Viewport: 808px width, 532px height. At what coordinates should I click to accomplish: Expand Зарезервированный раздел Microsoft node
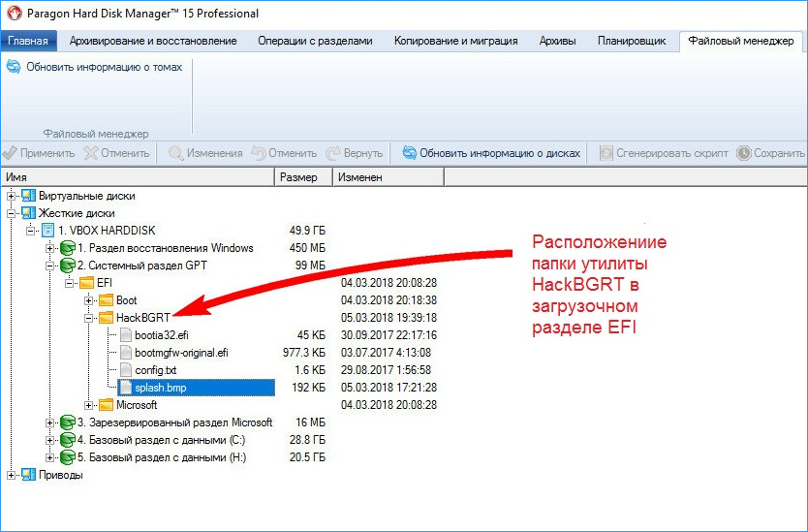50,422
